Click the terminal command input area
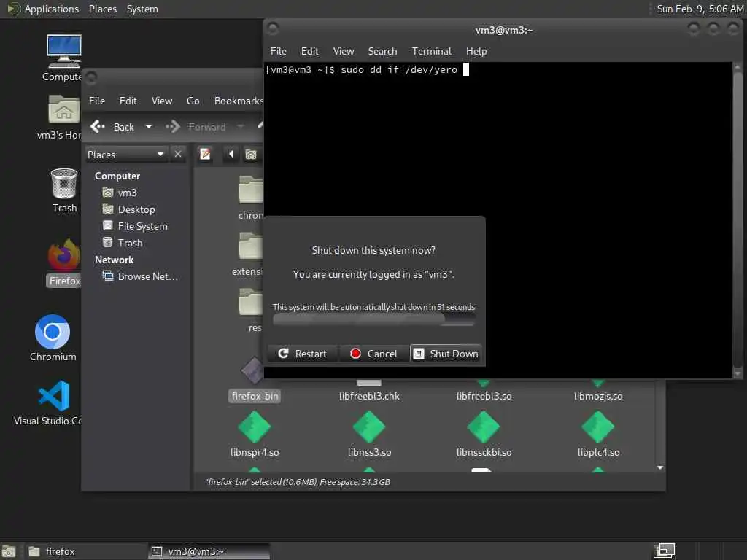Image resolution: width=747 pixels, height=560 pixels. [x=498, y=219]
